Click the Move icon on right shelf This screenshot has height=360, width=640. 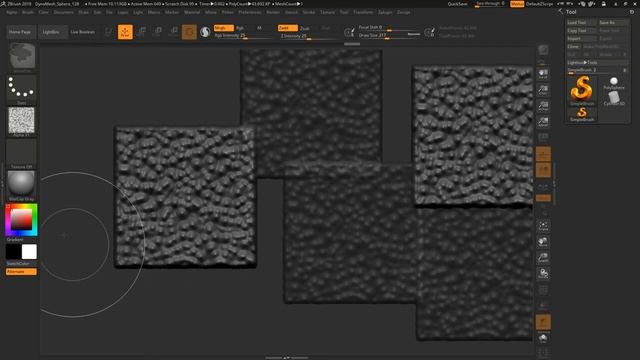tap(543, 242)
